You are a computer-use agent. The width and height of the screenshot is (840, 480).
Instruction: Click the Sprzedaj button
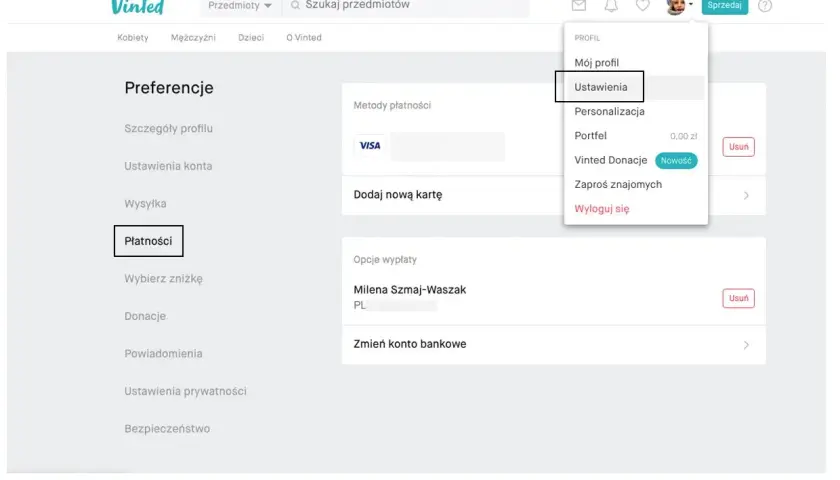click(x=724, y=6)
